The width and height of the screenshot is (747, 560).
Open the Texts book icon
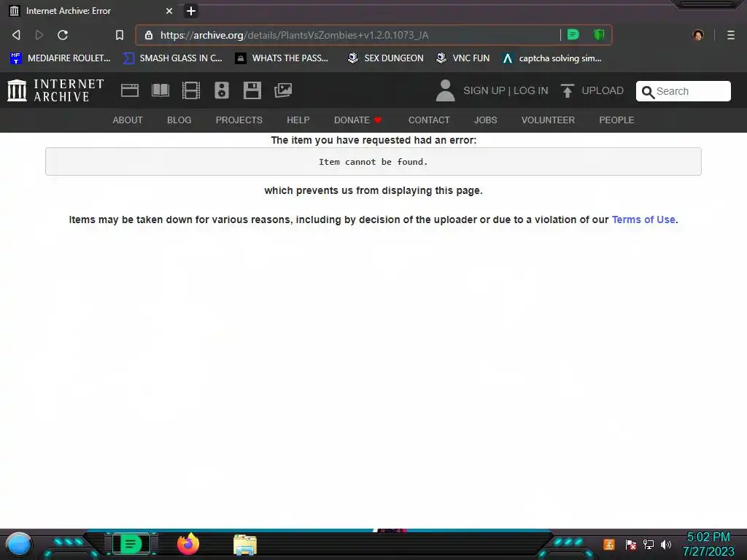pos(160,90)
